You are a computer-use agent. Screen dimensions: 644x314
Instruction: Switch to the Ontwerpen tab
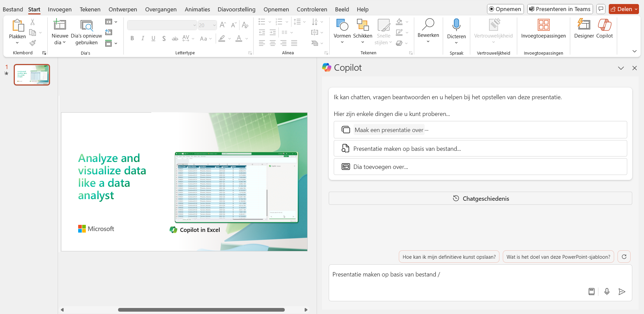pyautogui.click(x=123, y=9)
